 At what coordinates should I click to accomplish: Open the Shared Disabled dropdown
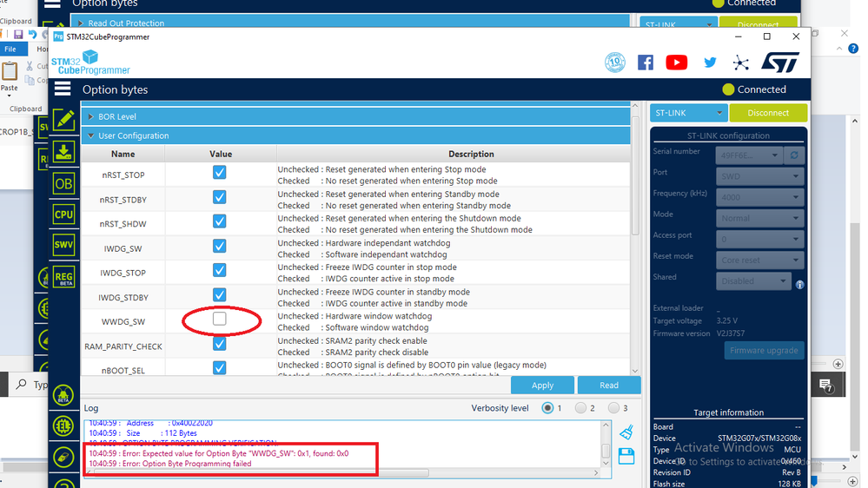(753, 281)
